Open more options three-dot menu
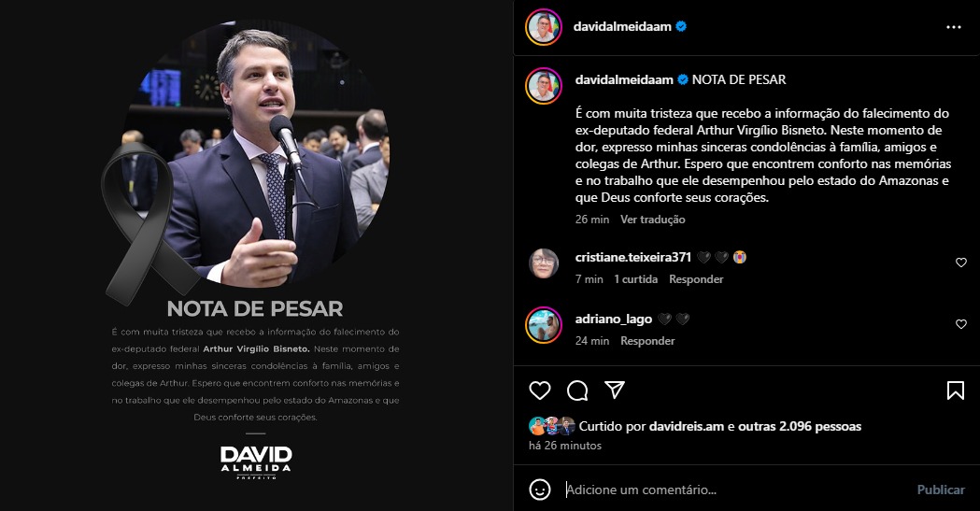The image size is (980, 511). point(954,27)
